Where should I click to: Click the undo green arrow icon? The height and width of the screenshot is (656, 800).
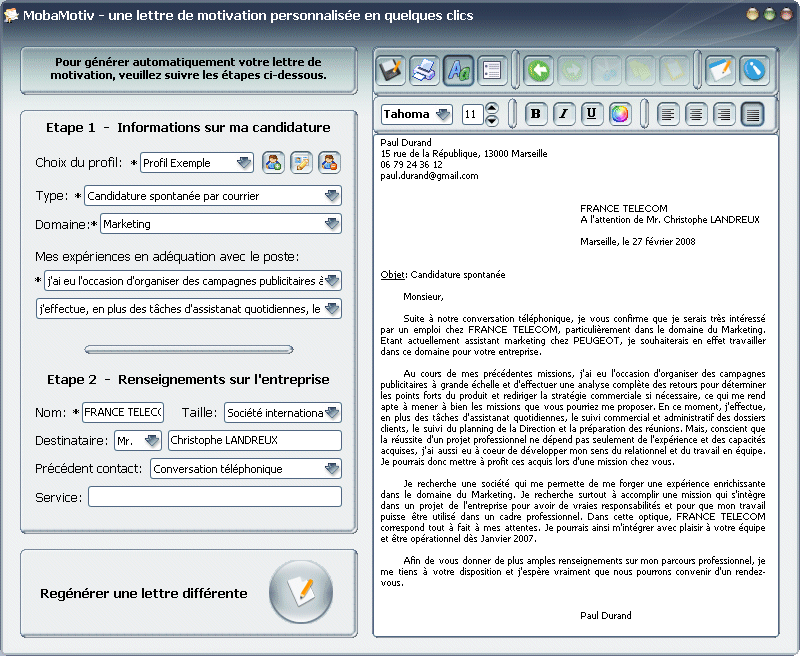tap(538, 70)
